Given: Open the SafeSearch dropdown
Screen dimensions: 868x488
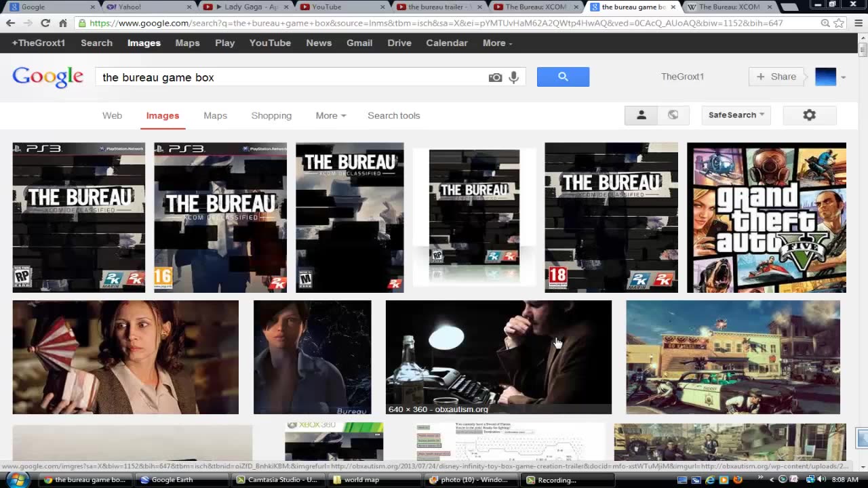Looking at the screenshot, I should [x=736, y=115].
